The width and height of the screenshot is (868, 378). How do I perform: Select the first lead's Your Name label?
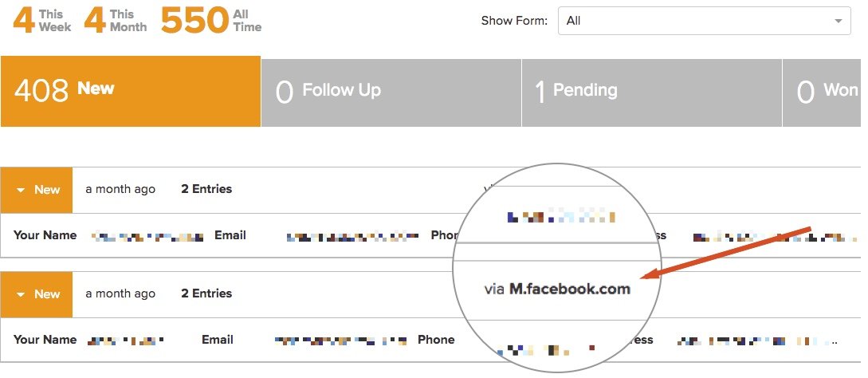(45, 235)
